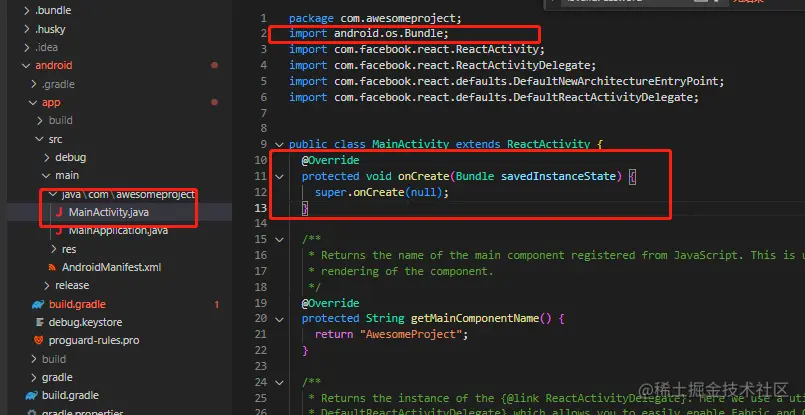Expand the release folder chevron
805x415 pixels.
[x=47, y=286]
